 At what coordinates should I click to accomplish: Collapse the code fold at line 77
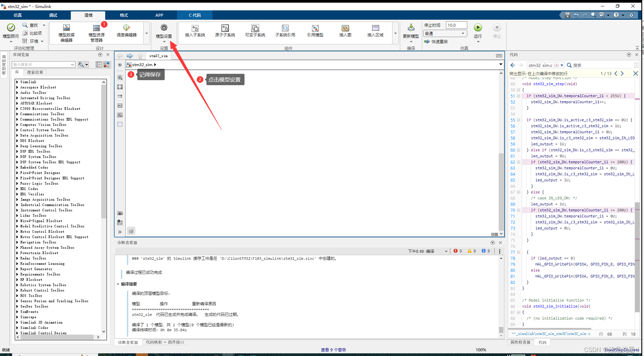(x=518, y=252)
